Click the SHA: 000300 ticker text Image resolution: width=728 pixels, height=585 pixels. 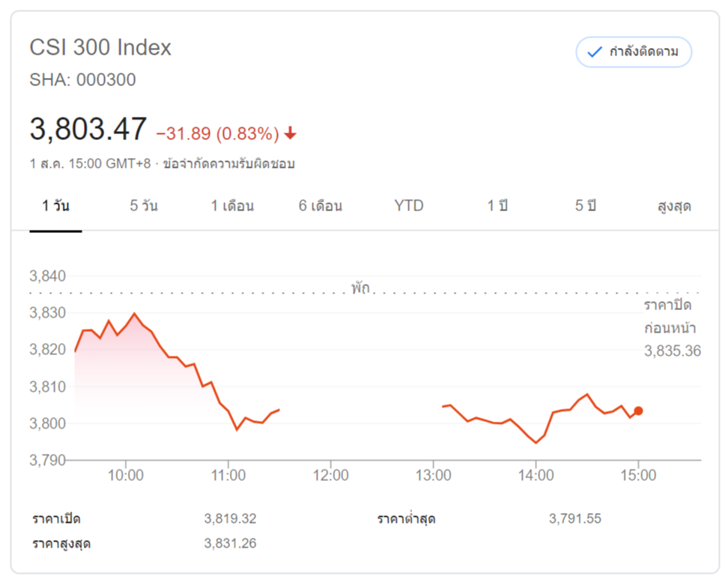click(82, 79)
